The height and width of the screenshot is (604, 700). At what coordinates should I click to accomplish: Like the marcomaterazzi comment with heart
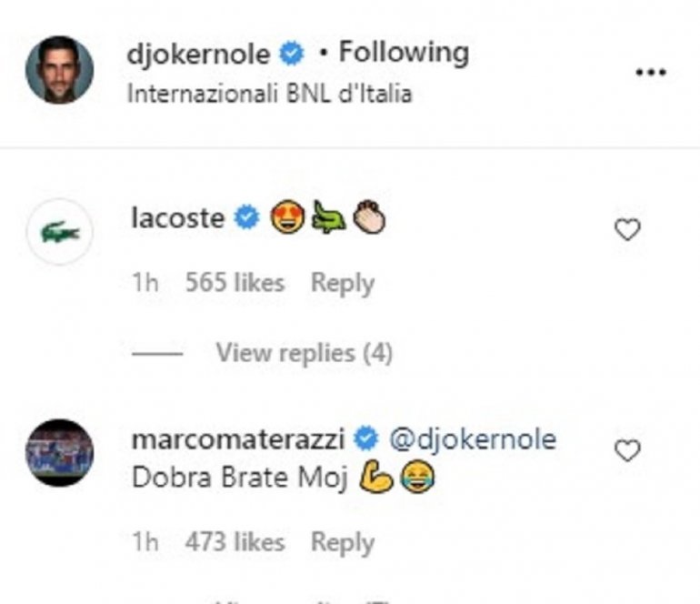tap(627, 450)
